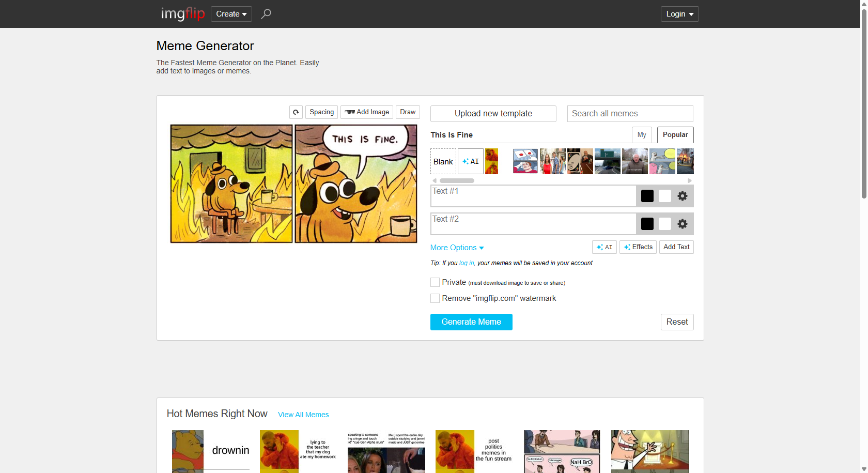
Task: Open Text #2 settings gear
Action: pos(683,224)
